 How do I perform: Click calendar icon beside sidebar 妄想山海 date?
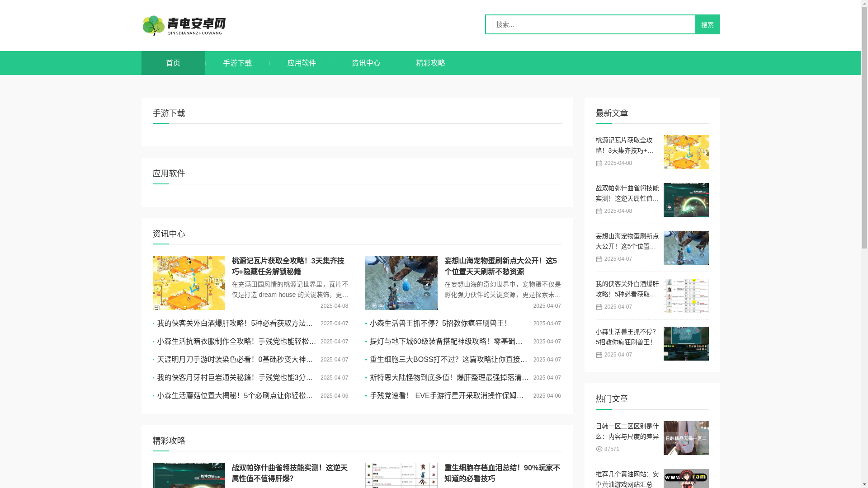click(599, 259)
